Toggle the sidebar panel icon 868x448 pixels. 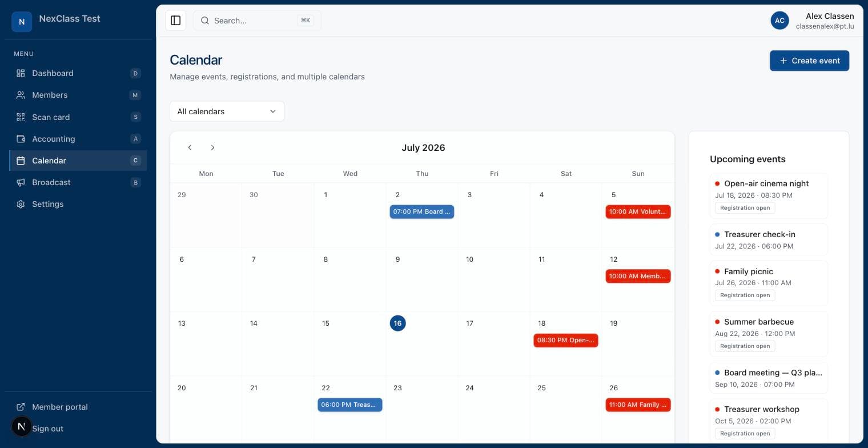click(176, 21)
